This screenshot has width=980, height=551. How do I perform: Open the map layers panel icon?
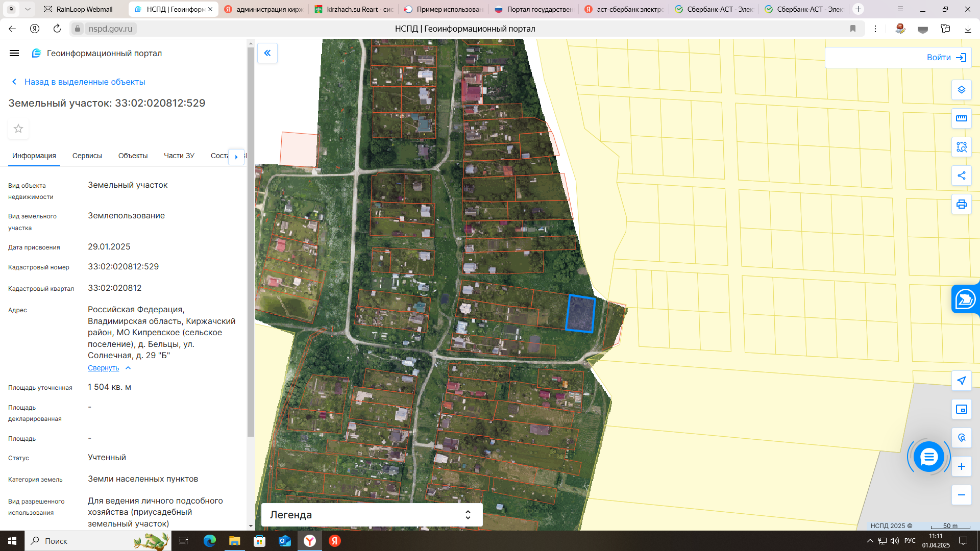coord(961,90)
